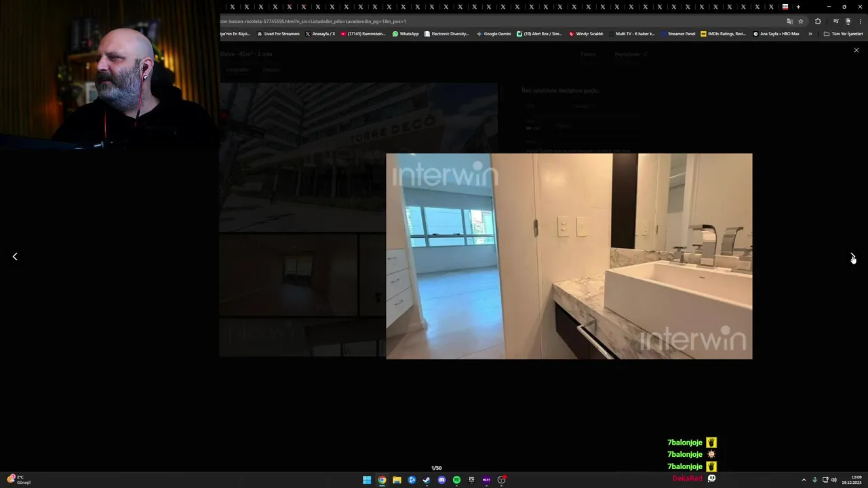
Task: Close the photo lightbox viewer
Action: (x=856, y=50)
